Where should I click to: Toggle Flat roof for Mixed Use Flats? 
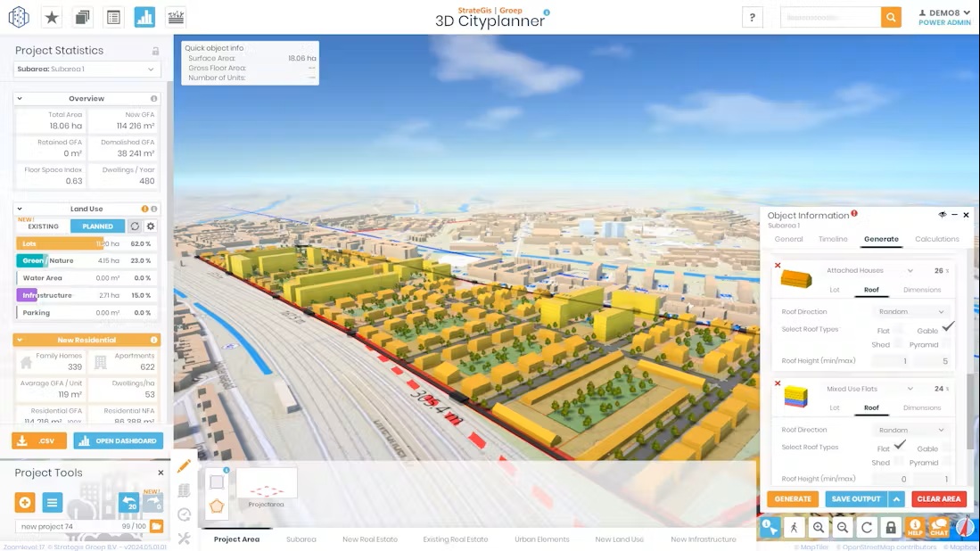[x=899, y=446]
